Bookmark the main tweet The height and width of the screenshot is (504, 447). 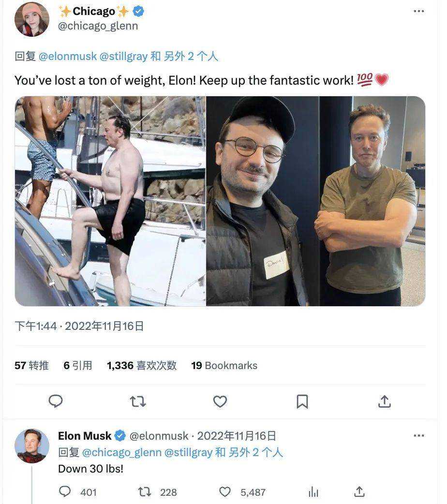pyautogui.click(x=302, y=401)
